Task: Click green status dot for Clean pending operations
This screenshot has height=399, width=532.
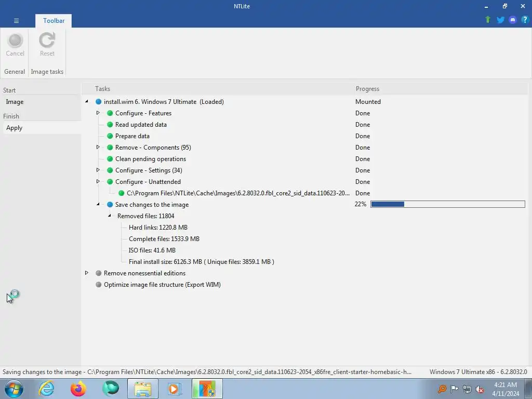Action: [110, 159]
